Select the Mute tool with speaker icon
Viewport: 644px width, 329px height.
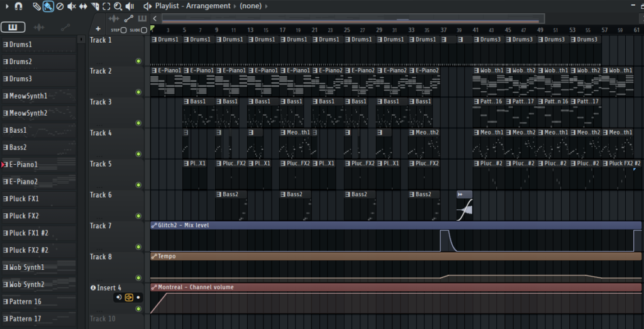click(71, 6)
